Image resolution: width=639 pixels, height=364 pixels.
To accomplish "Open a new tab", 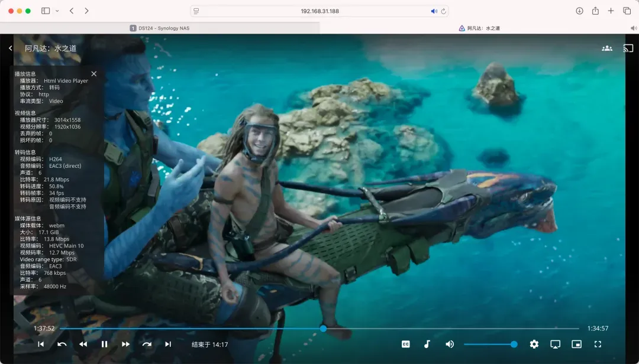I will pyautogui.click(x=611, y=11).
